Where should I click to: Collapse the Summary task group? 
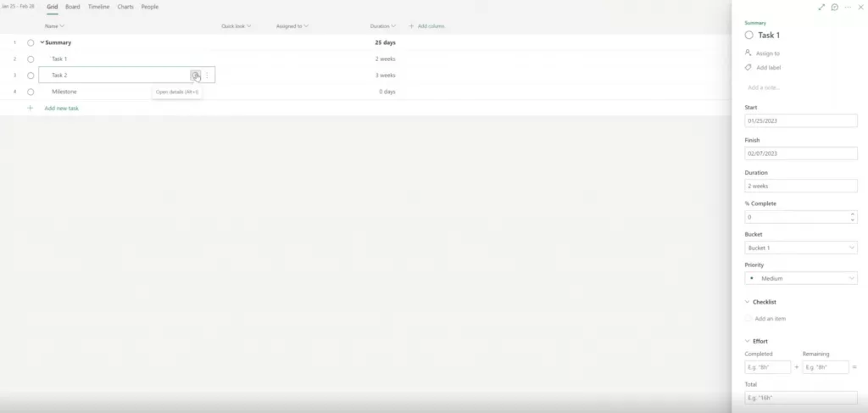(42, 42)
